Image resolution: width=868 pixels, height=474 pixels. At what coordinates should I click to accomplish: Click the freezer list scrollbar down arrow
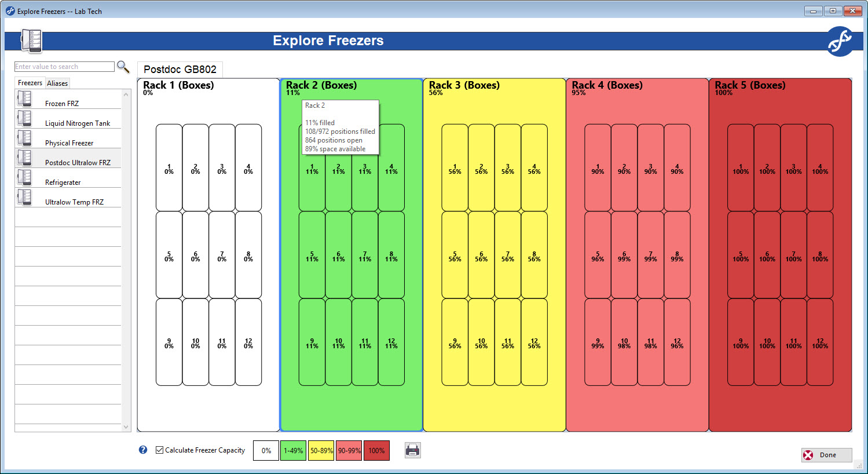tap(126, 427)
